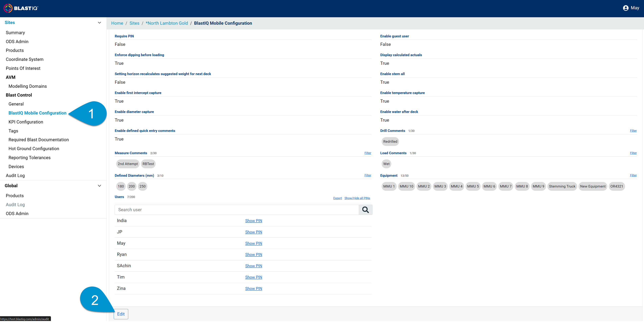The image size is (644, 323).
Task: Click the MMU 10 equipment chip
Action: [x=406, y=186]
